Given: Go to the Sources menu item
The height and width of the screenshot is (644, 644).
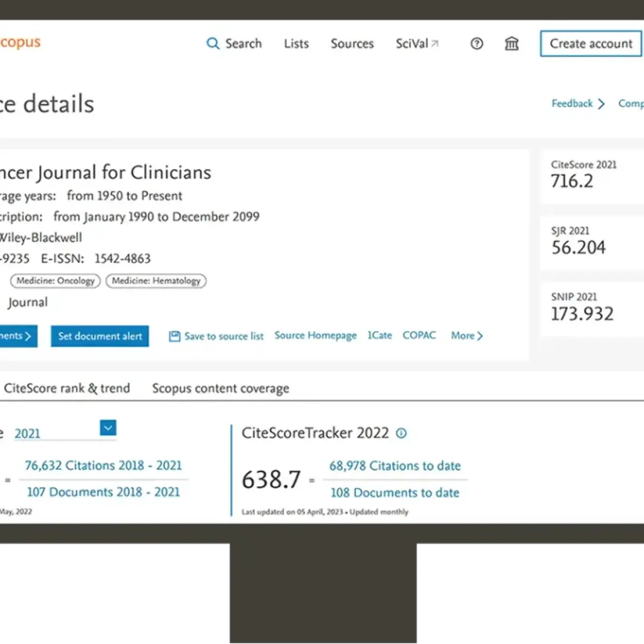Looking at the screenshot, I should point(352,43).
